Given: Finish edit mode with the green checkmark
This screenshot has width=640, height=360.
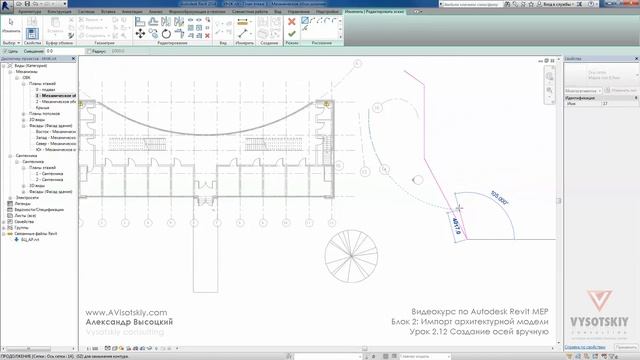Looking at the screenshot, I should point(291,34).
